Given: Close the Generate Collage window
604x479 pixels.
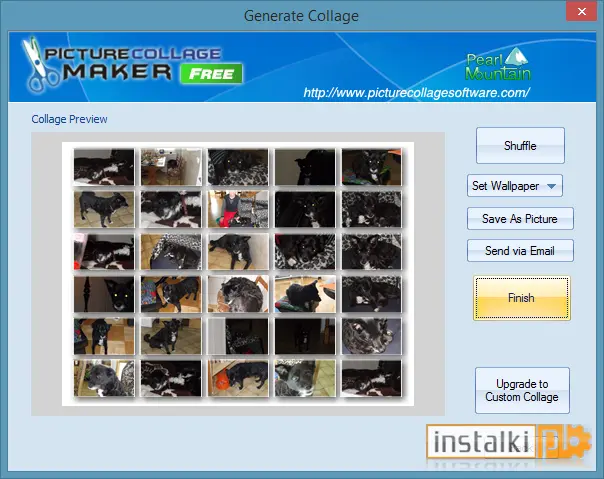Looking at the screenshot, I should pyautogui.click(x=582, y=12).
